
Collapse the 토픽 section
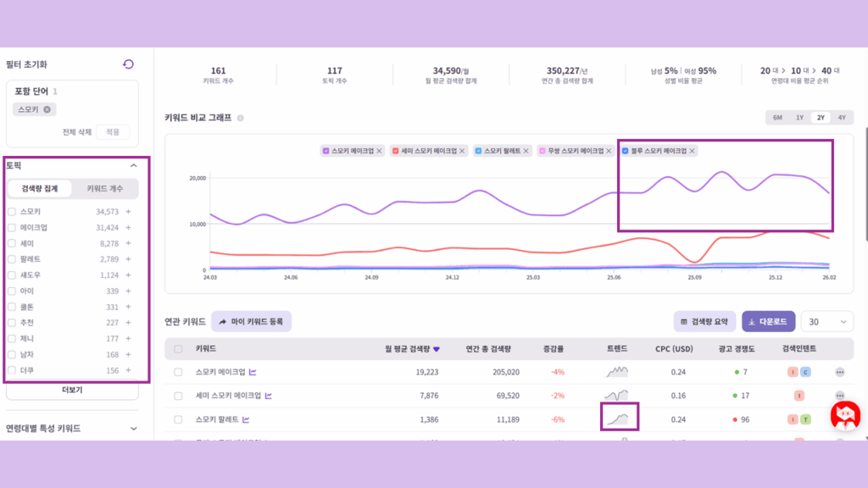(x=133, y=166)
